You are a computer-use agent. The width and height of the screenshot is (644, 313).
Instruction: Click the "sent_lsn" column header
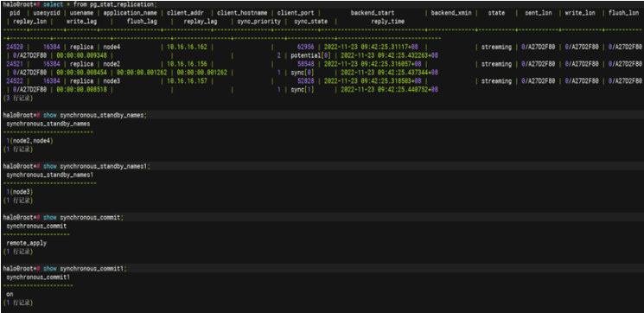tap(538, 13)
